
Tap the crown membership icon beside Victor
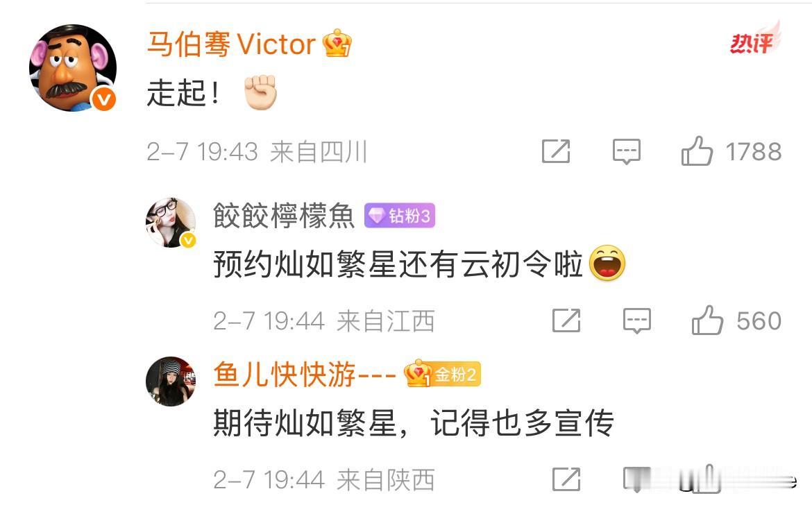[337, 43]
